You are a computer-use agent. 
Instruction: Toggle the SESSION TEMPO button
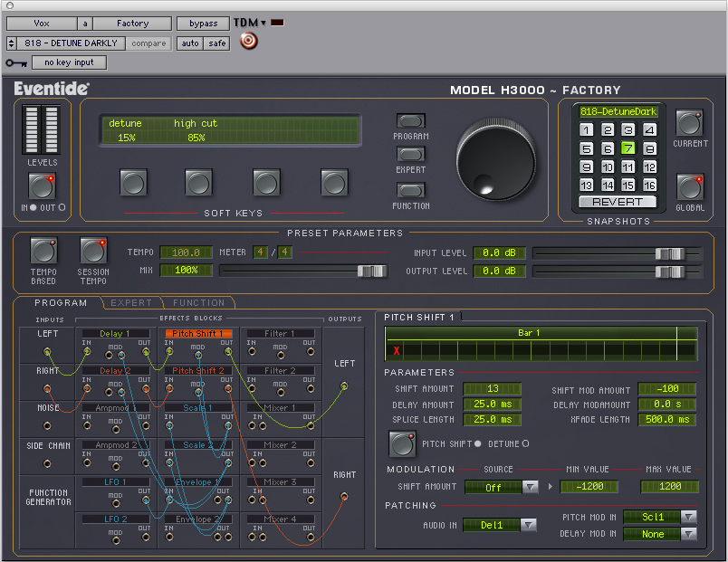pos(93,251)
